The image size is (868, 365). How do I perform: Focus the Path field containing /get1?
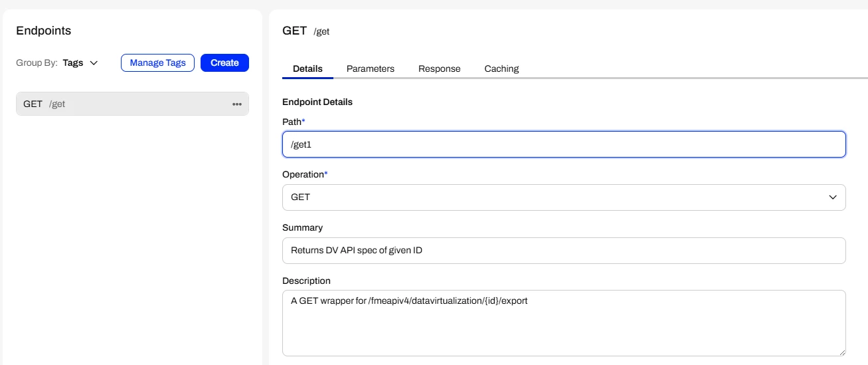563,144
